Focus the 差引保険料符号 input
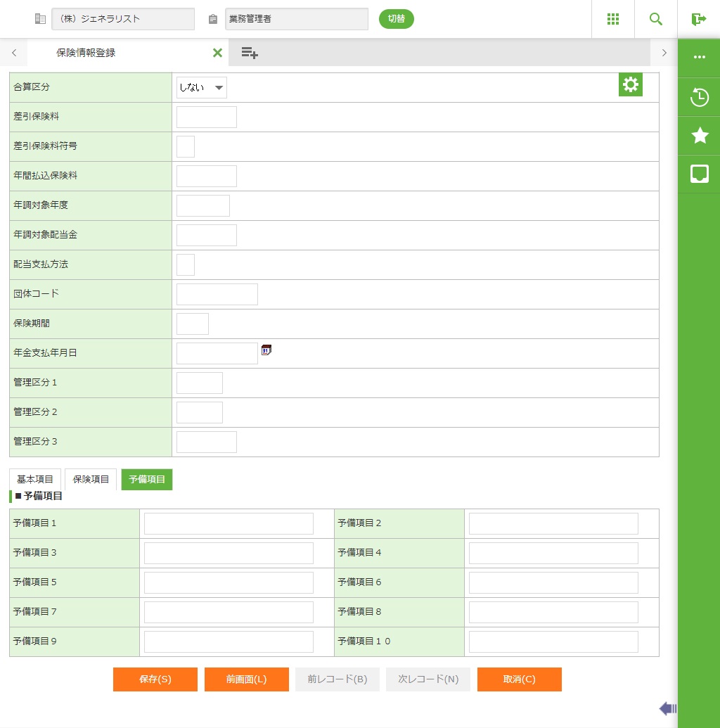This screenshot has height=728, width=720. coord(186,147)
